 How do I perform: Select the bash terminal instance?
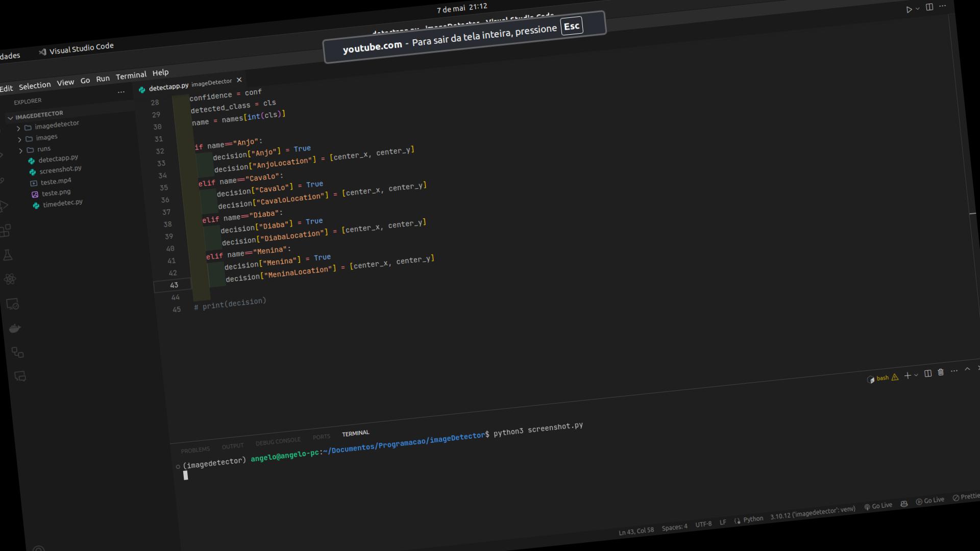(x=878, y=379)
